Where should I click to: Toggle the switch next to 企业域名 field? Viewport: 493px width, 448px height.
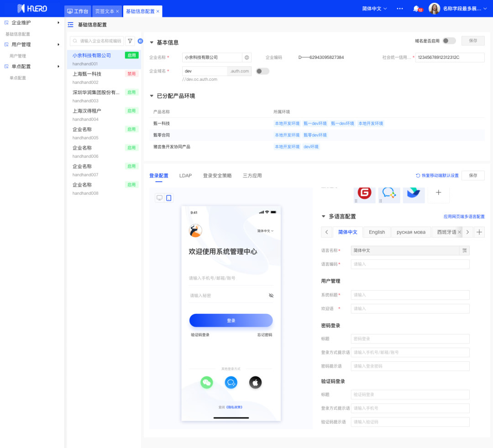(x=262, y=71)
